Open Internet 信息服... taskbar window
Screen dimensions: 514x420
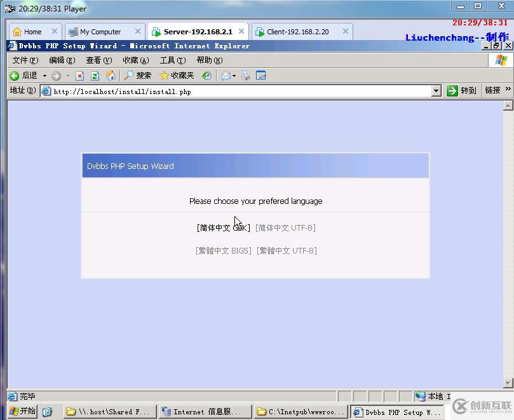[x=205, y=412]
